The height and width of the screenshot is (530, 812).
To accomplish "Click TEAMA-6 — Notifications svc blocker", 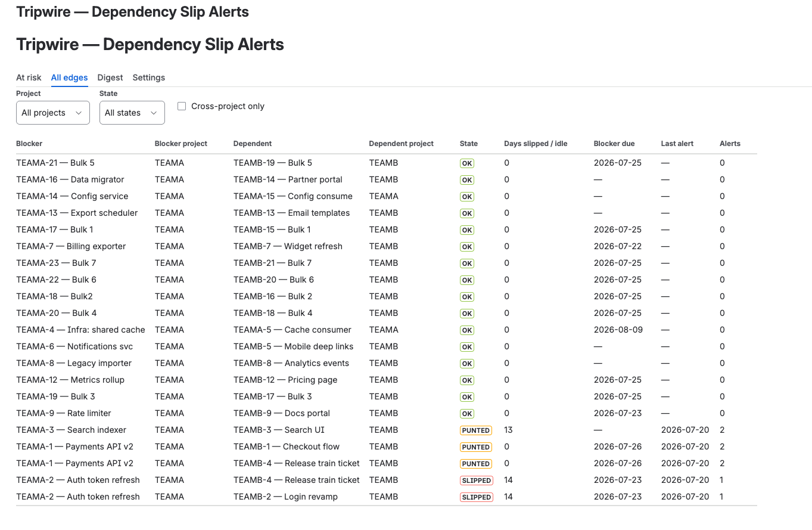I will click(74, 346).
